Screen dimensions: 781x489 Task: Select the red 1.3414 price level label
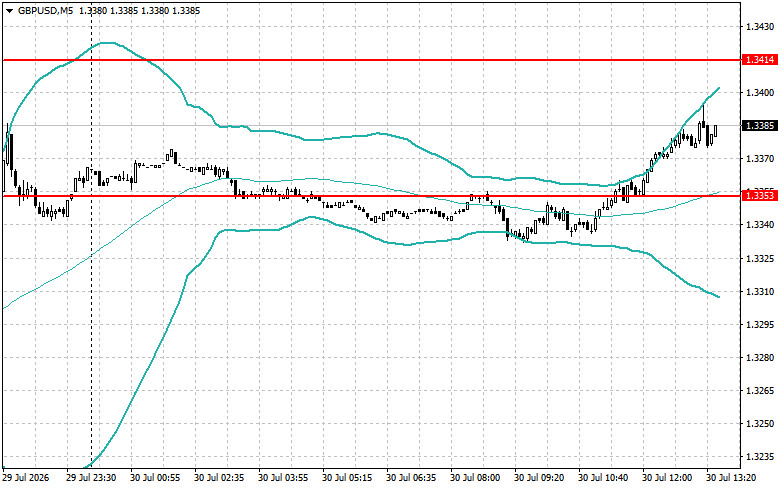coord(759,60)
